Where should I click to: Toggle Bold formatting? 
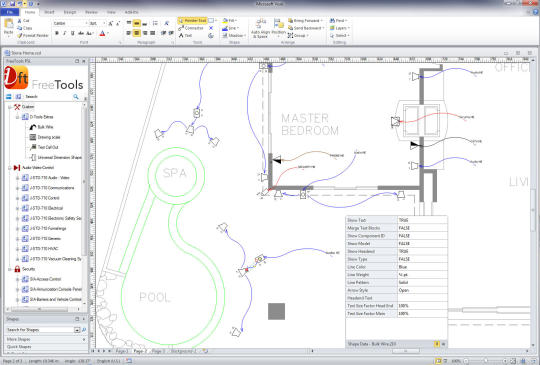point(57,33)
